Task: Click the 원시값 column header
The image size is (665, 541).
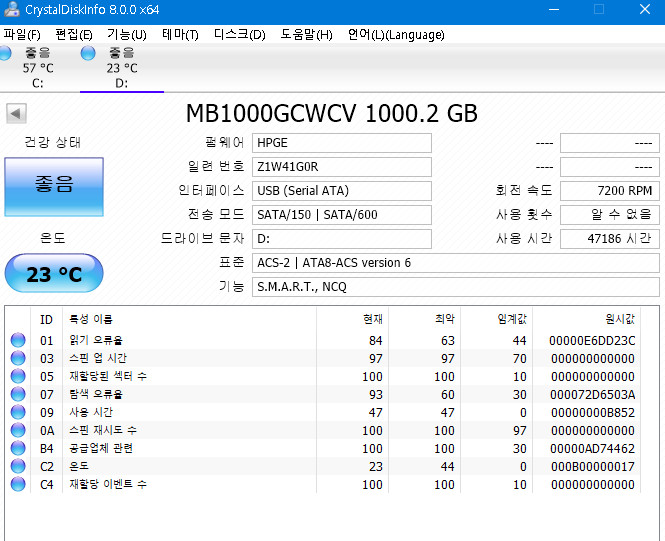Action: [587, 319]
